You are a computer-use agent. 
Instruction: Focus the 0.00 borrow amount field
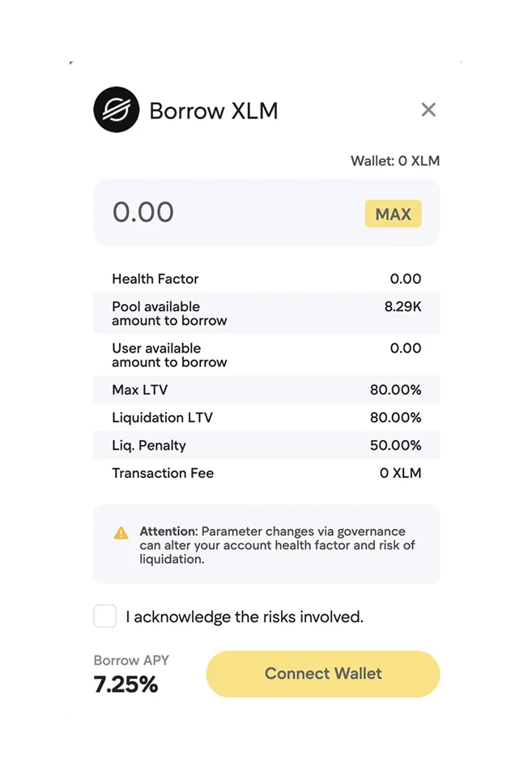tap(227, 213)
